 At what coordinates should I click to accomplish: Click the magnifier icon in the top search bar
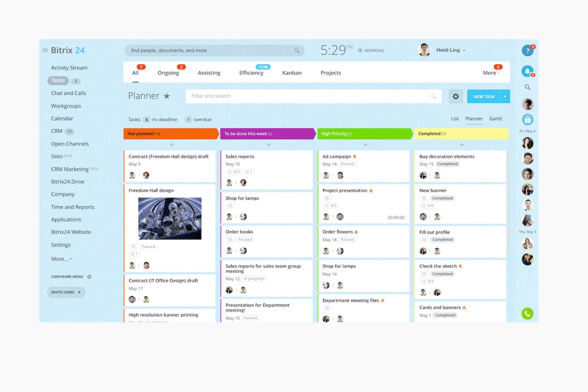297,50
